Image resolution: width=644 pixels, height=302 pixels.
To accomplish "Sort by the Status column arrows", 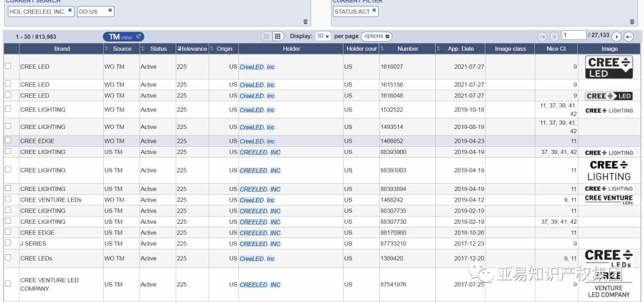I will [x=143, y=49].
